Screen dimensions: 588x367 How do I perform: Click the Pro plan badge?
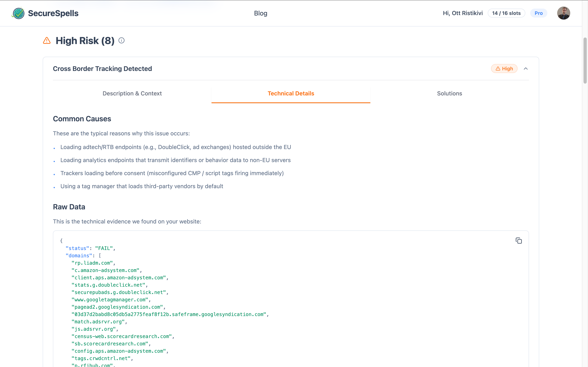[x=539, y=13]
